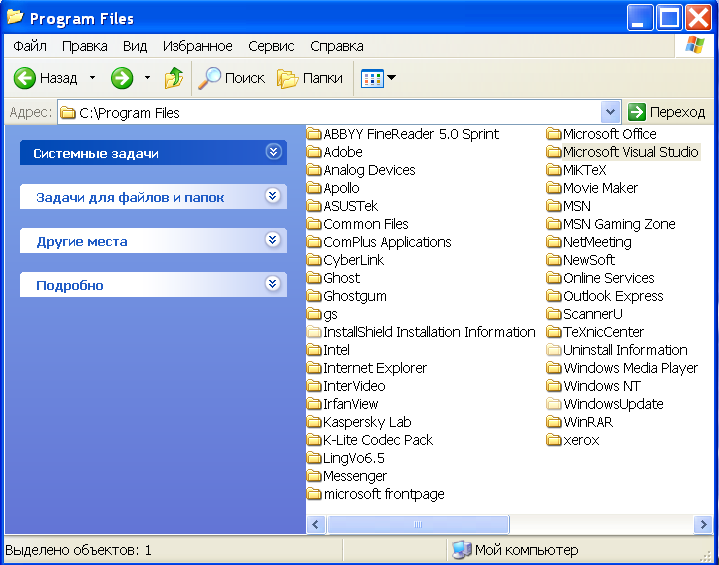Select the microsoft frontpage folder name
Viewport: 719px width, 565px height.
coord(384,494)
